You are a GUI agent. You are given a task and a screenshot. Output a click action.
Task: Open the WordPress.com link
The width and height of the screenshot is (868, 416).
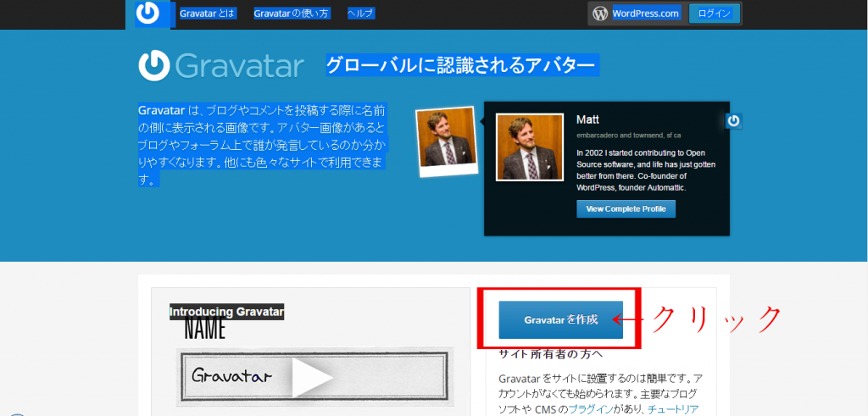tap(646, 14)
